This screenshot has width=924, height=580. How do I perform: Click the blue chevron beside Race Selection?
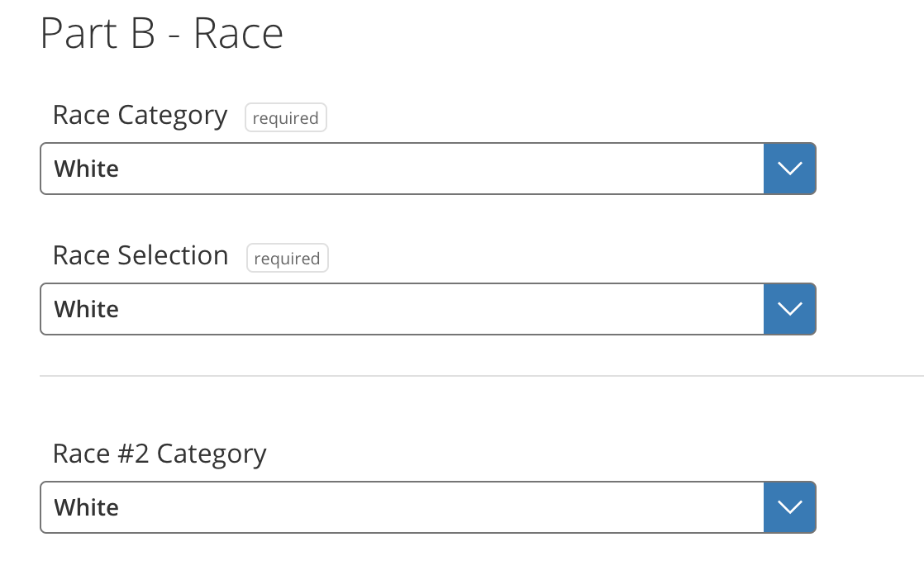click(x=789, y=308)
